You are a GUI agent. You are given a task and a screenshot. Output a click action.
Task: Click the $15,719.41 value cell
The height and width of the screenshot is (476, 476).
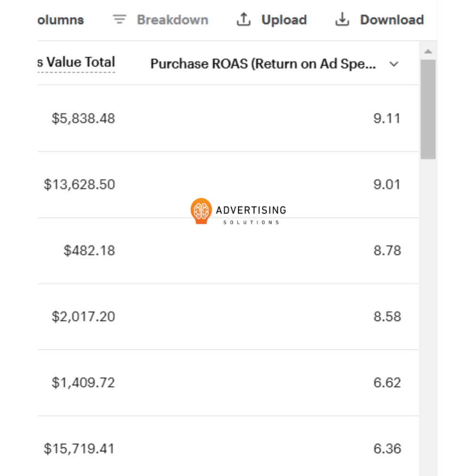tap(79, 449)
